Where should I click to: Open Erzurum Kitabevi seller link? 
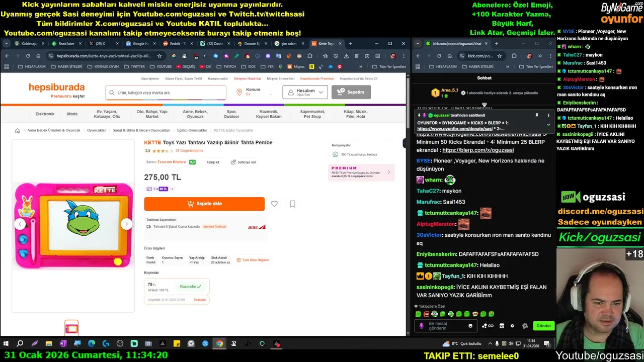click(x=172, y=162)
